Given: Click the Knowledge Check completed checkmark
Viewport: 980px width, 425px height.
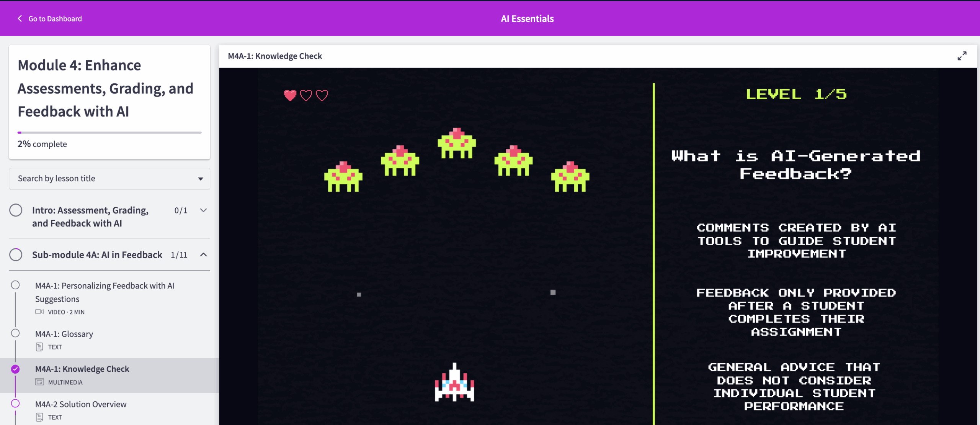Looking at the screenshot, I should click(15, 369).
